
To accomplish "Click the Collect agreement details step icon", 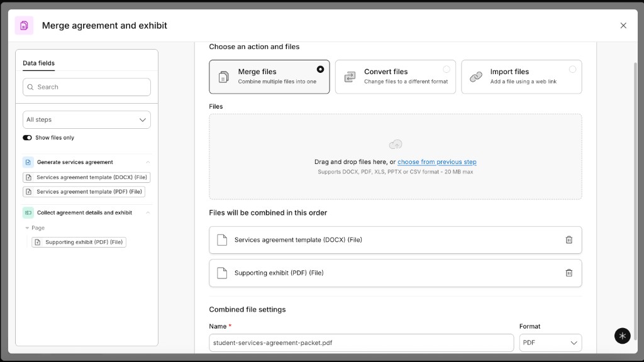I will (x=28, y=212).
